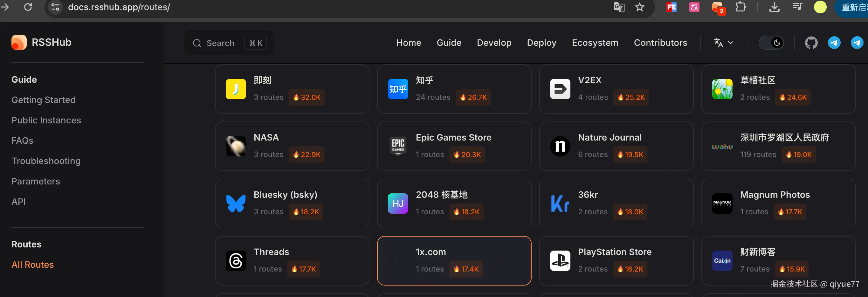Click the browser forward arrow

5,7
